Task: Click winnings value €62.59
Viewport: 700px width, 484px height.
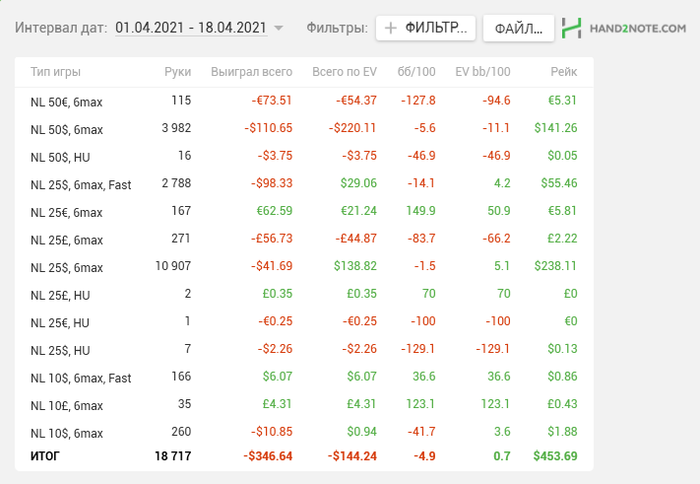Action: pyautogui.click(x=274, y=211)
